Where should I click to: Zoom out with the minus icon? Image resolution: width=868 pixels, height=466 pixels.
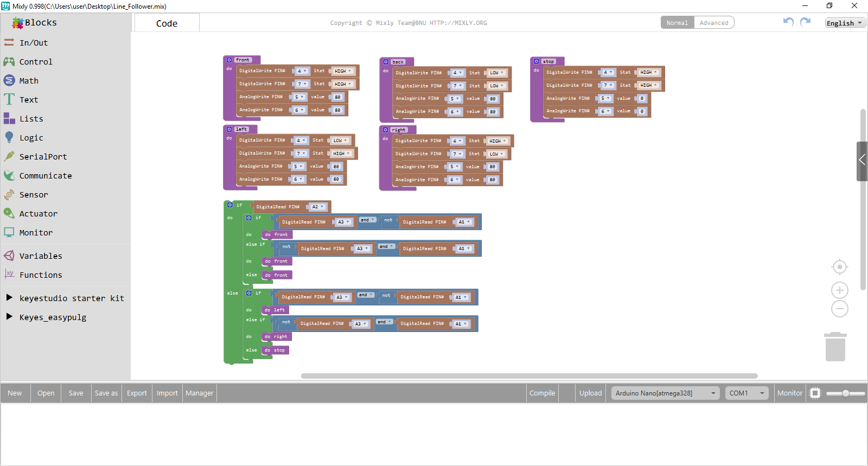coord(839,309)
